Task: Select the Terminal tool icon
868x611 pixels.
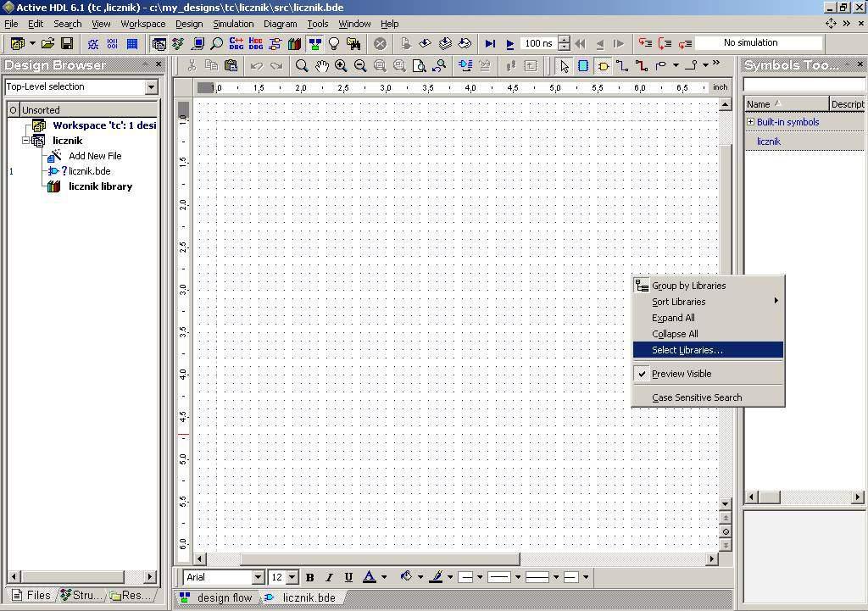Action: coord(661,66)
